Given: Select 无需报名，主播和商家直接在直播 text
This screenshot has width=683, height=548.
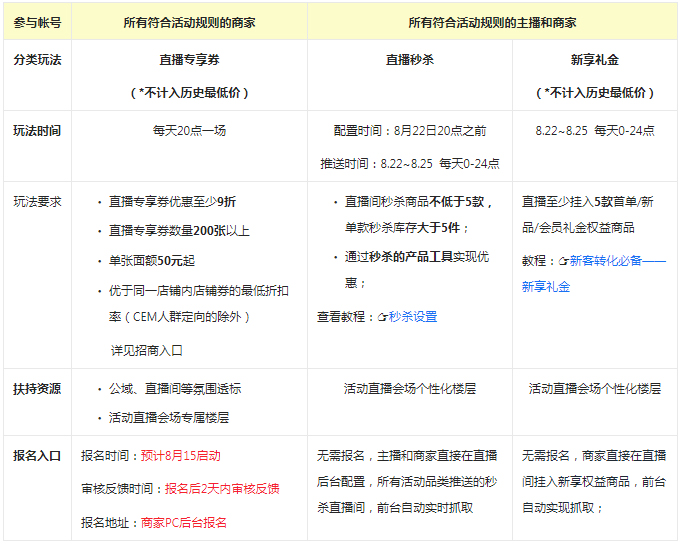Looking at the screenshot, I should 407,456.
